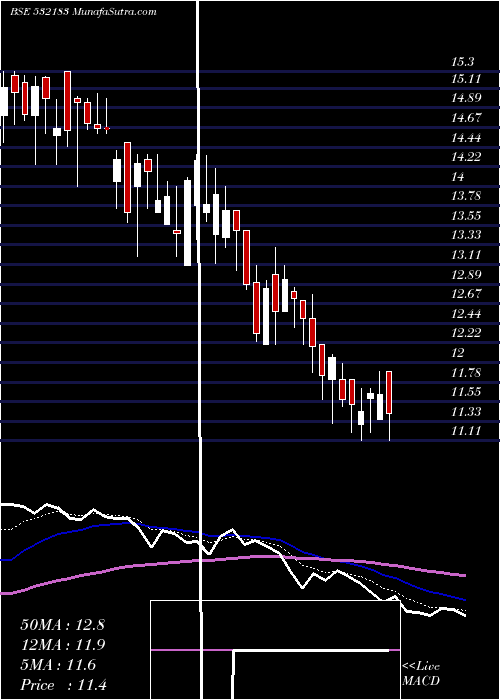The height and width of the screenshot is (700, 500).
Task: Click the 14.22 price axis label
Action: point(467,157)
